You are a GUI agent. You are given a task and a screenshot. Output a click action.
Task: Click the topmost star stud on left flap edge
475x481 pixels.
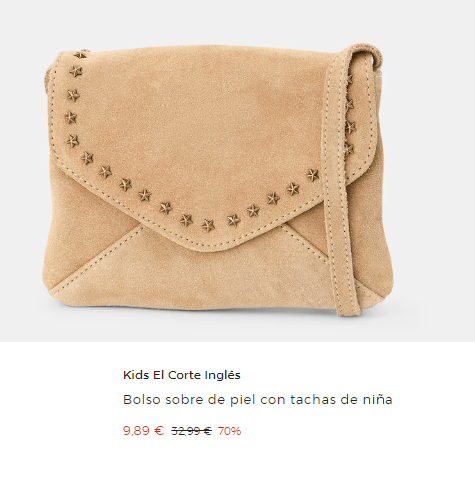pyautogui.click(x=81, y=55)
